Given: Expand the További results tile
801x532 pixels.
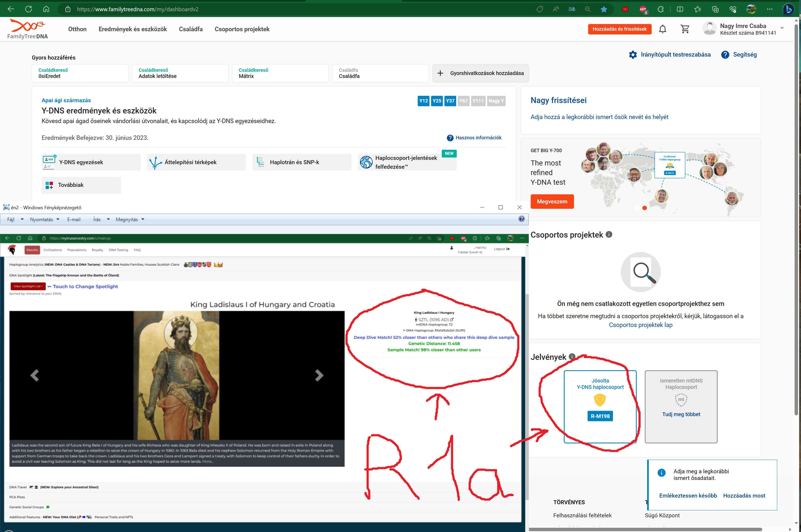Looking at the screenshot, I should point(81,185).
